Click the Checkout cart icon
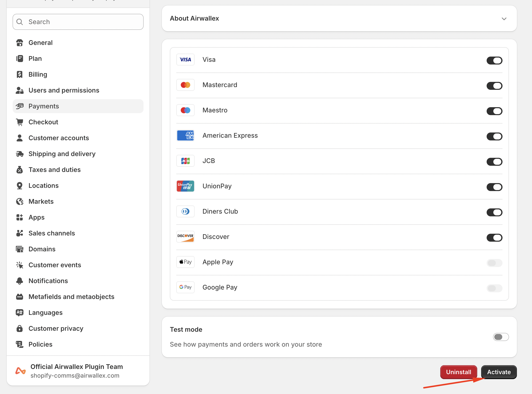The width and height of the screenshot is (532, 394). pyautogui.click(x=20, y=122)
